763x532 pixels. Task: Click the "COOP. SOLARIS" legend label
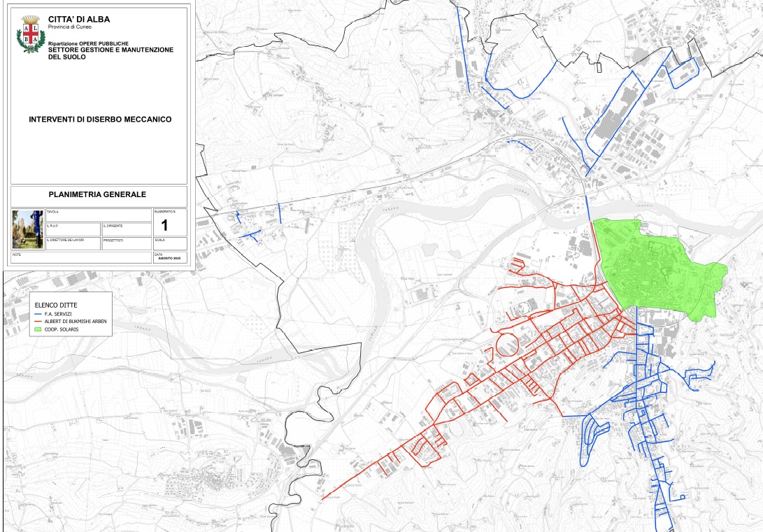pos(62,330)
